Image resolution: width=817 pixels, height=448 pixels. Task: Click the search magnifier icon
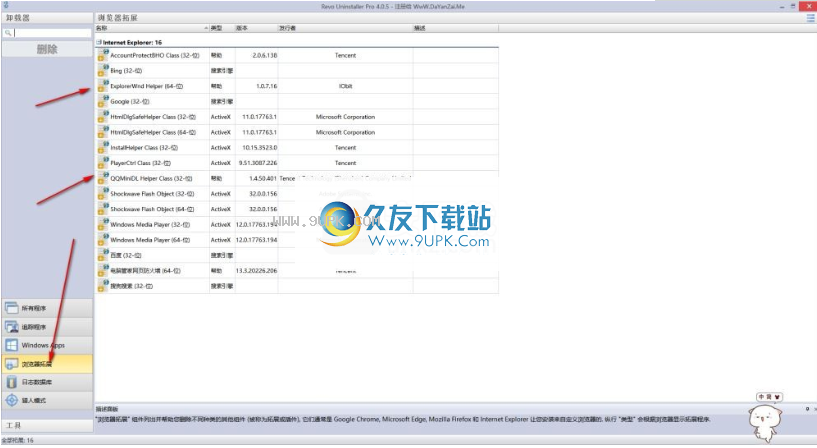[x=8, y=33]
